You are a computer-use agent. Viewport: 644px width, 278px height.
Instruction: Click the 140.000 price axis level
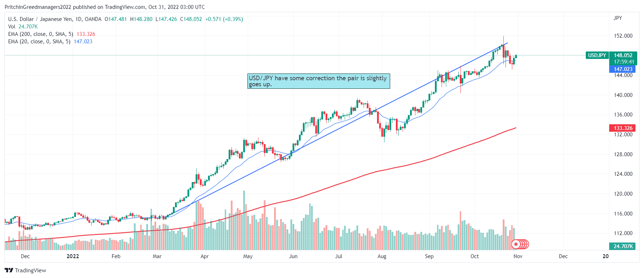coord(623,95)
